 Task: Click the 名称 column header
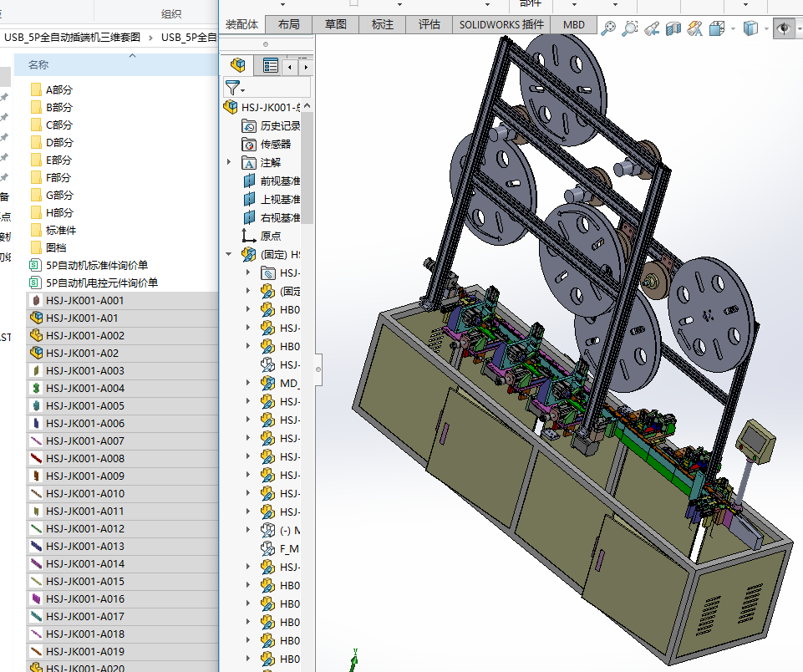coord(38,64)
